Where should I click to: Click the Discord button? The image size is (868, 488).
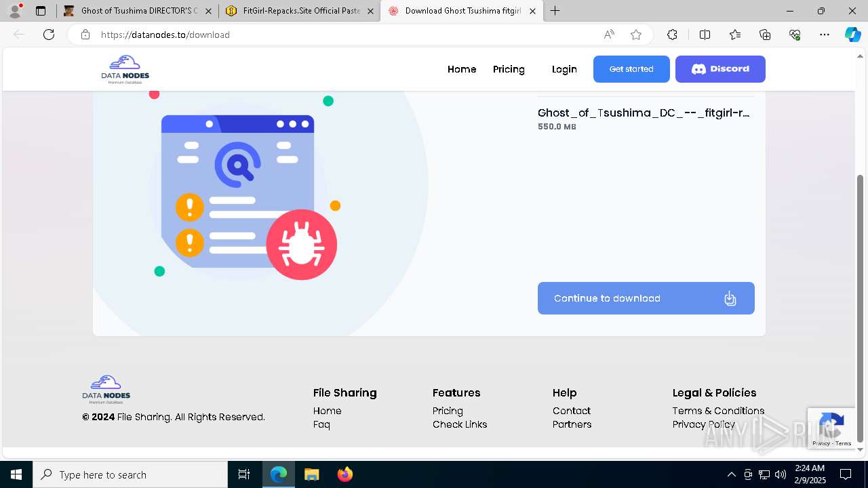pos(720,69)
